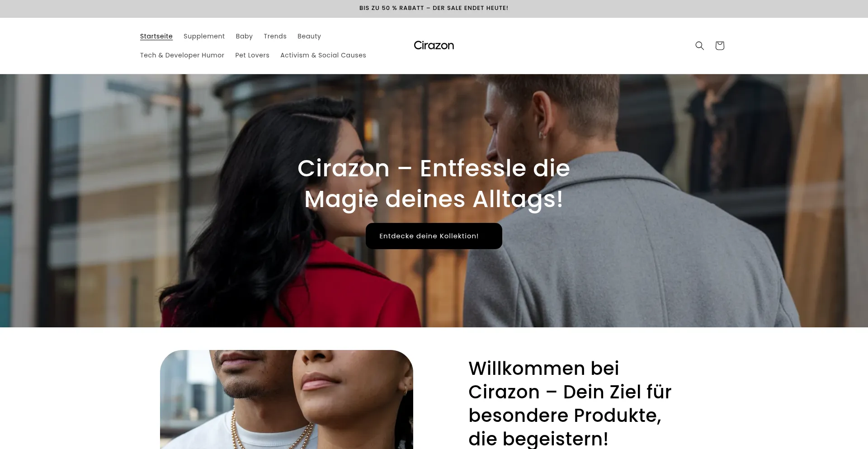Click the couple photo with necklaces

click(x=287, y=400)
